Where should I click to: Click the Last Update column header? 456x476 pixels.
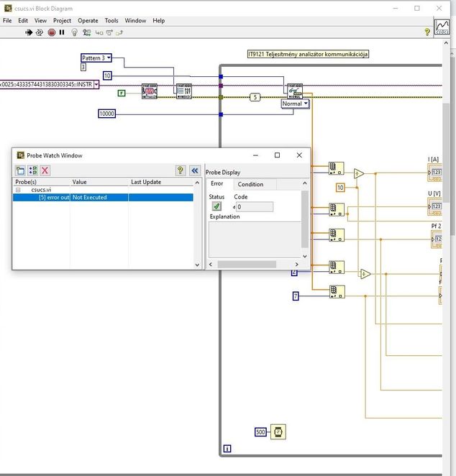pos(161,182)
